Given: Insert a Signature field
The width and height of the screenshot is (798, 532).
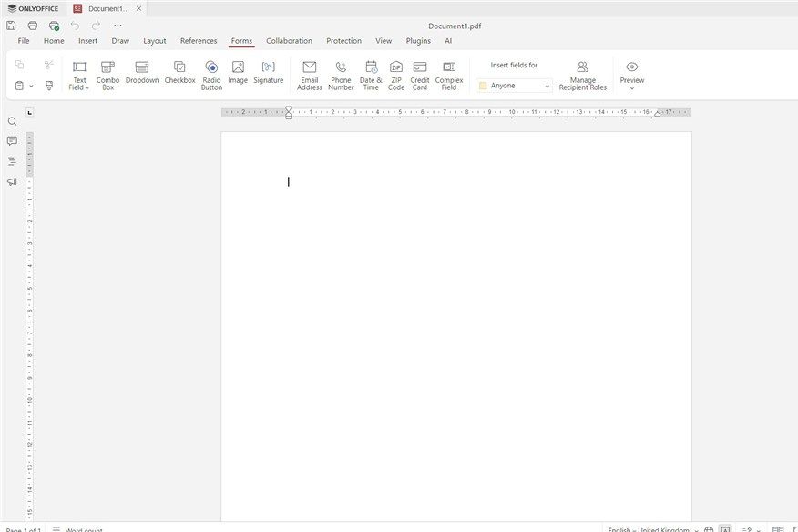Looking at the screenshot, I should [268, 72].
